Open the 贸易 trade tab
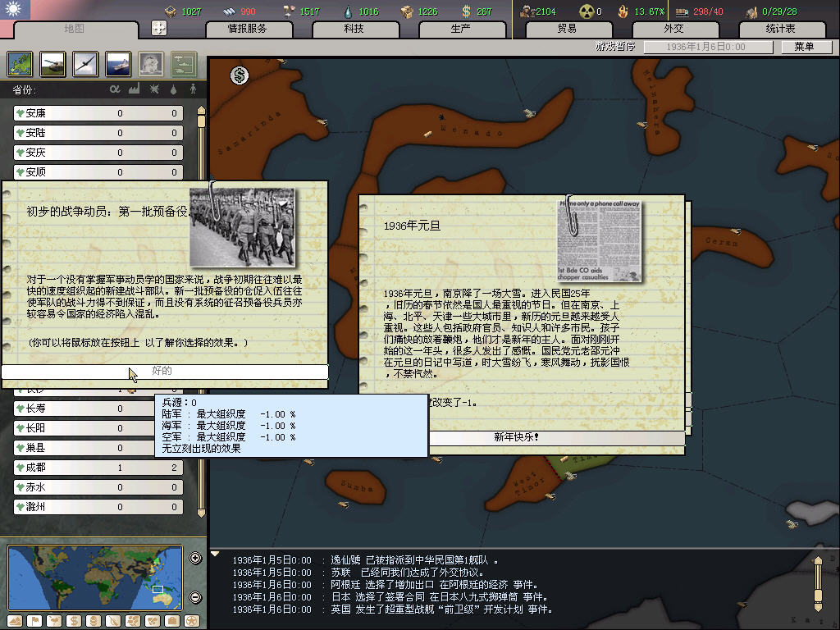This screenshot has width=840, height=630. click(568, 29)
